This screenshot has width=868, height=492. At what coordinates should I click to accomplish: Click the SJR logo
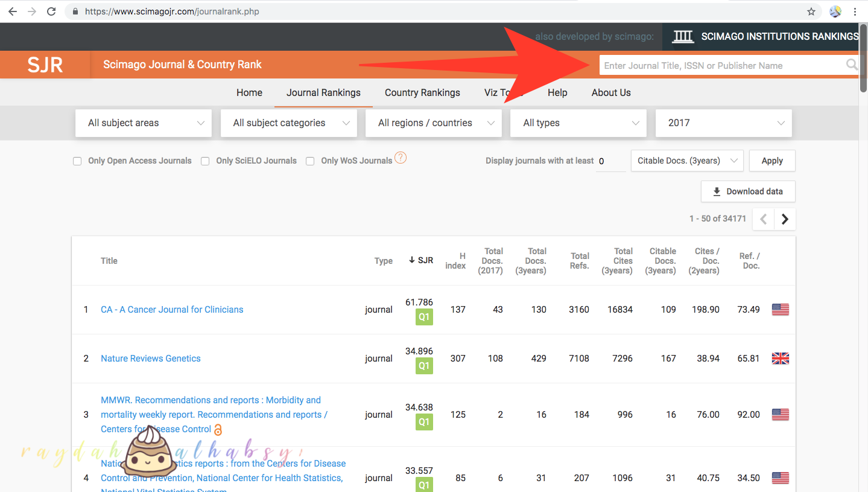tap(45, 65)
